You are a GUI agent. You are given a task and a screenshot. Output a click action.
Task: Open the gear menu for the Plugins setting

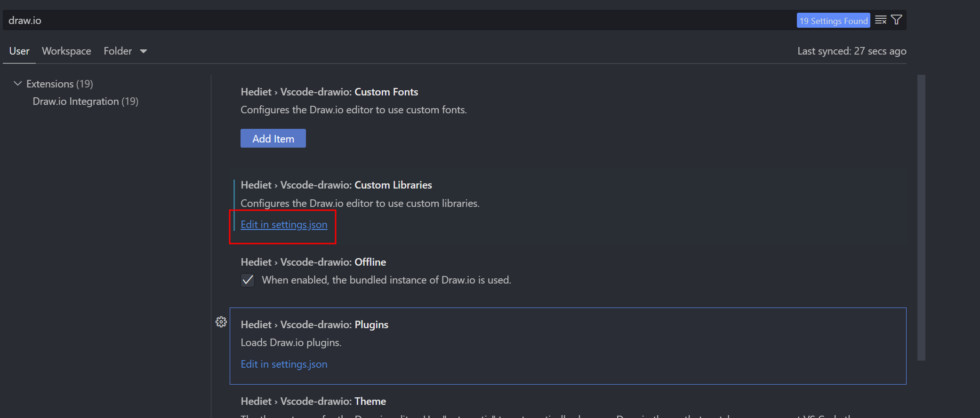tap(221, 322)
